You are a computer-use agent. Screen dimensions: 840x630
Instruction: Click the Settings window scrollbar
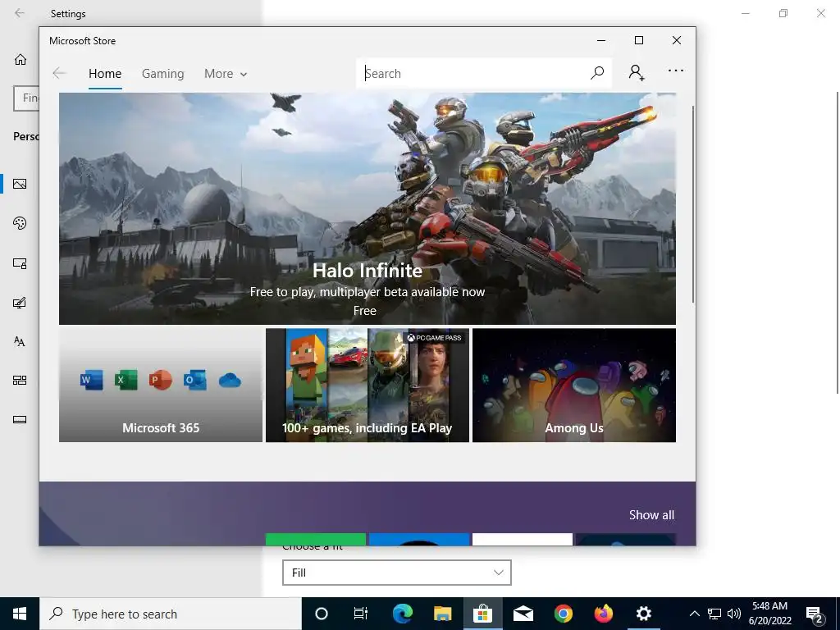[x=838, y=242]
